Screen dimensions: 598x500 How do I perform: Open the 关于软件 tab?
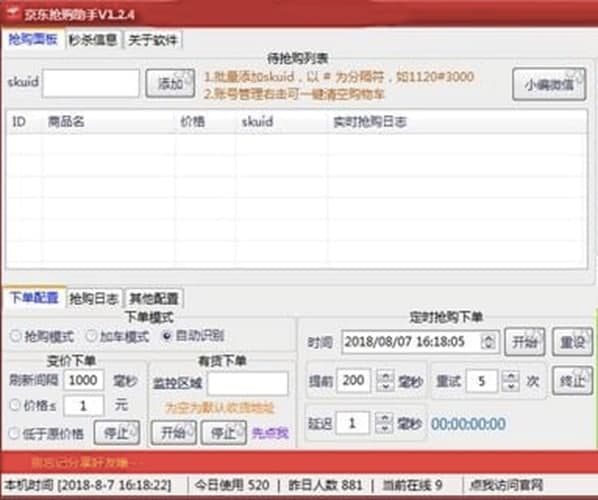tap(153, 40)
